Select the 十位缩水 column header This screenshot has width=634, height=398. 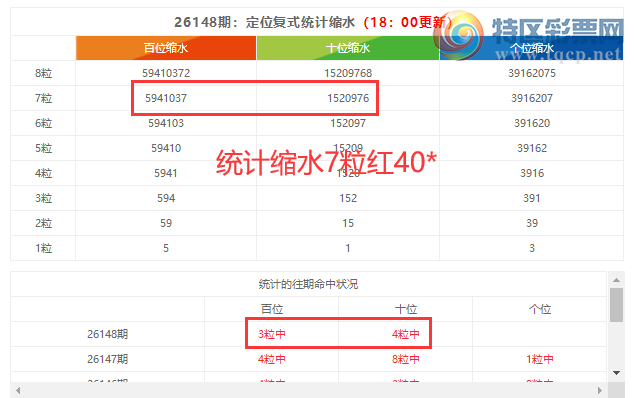(348, 48)
